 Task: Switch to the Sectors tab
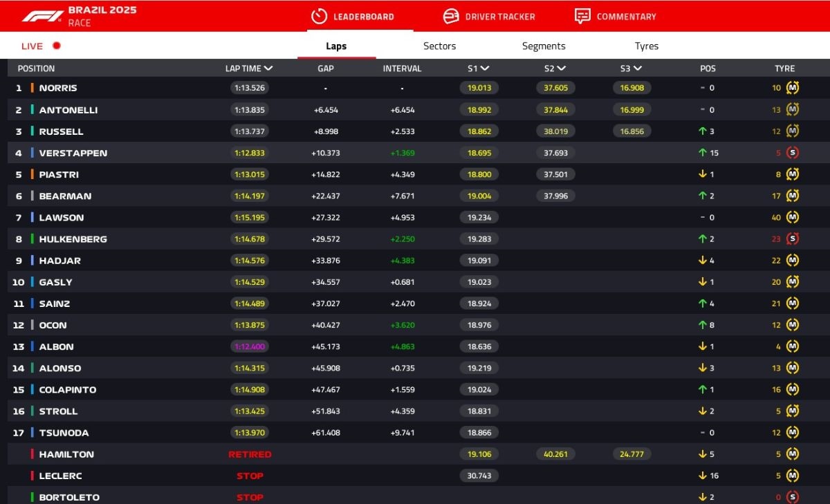(439, 46)
